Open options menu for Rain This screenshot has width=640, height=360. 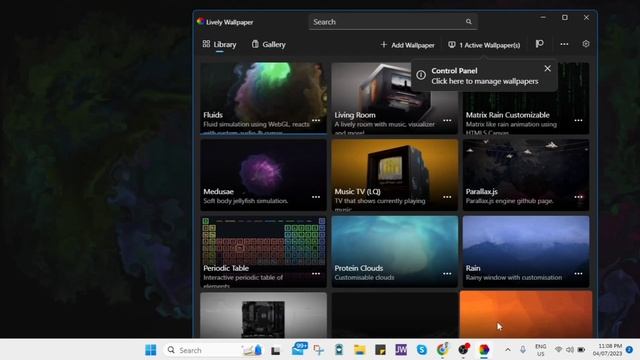[578, 273]
